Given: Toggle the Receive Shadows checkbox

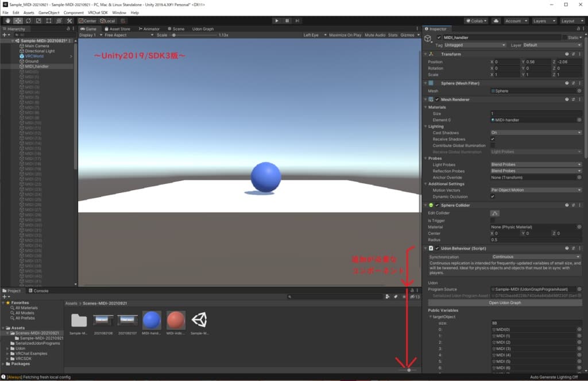Looking at the screenshot, I should [493, 139].
